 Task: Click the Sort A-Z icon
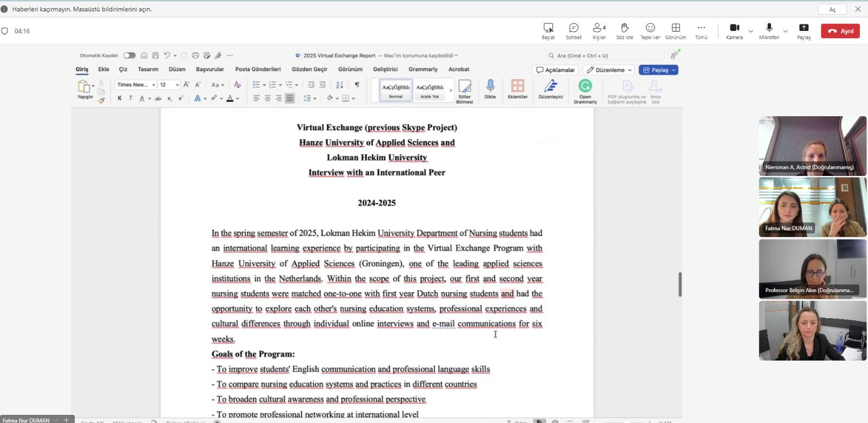(340, 85)
